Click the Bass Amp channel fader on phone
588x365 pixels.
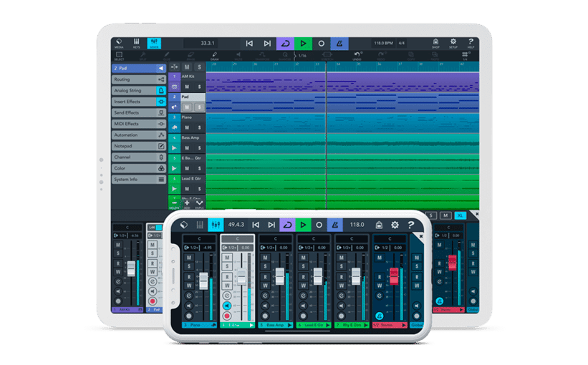tap(279, 276)
